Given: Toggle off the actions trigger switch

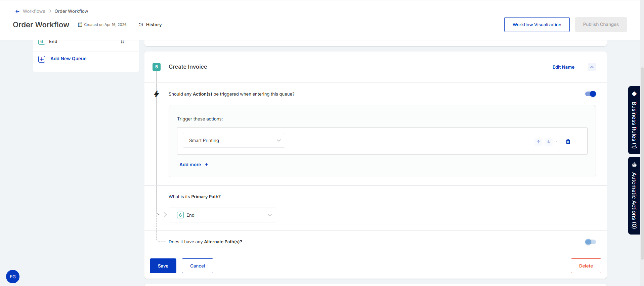Looking at the screenshot, I should click(x=591, y=94).
